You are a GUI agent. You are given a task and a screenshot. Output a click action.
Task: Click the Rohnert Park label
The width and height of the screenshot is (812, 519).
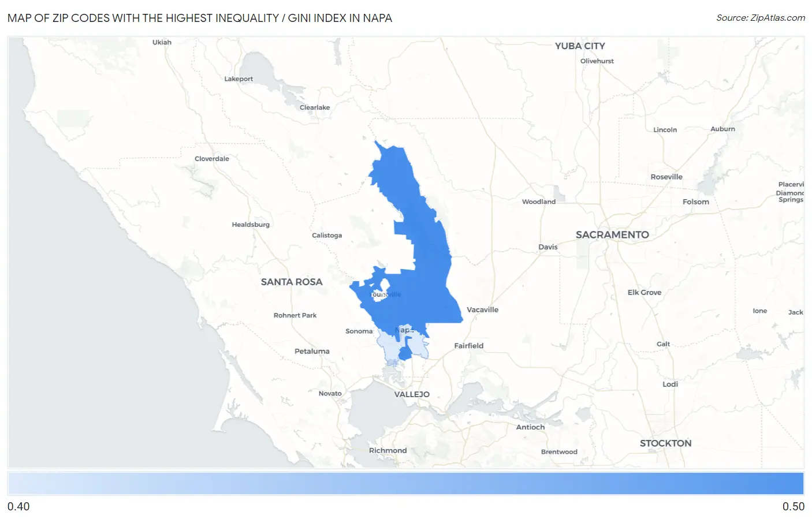[295, 315]
